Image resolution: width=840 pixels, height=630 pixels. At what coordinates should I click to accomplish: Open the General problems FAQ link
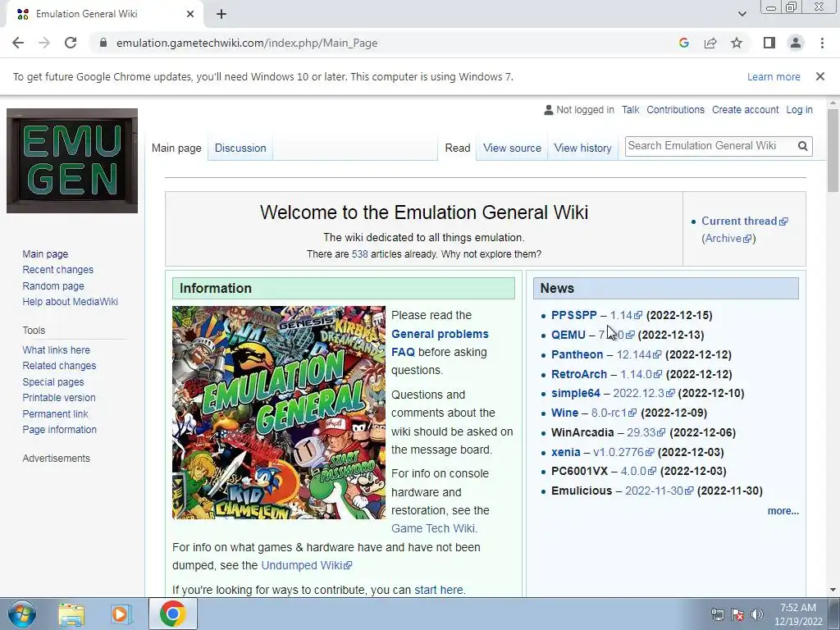[x=440, y=343]
